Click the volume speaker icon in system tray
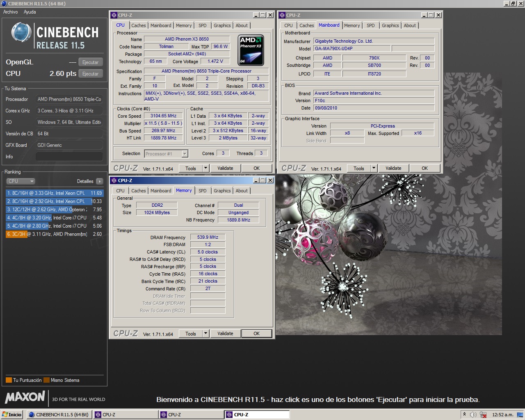This screenshot has width=525, height=420. 473,415
